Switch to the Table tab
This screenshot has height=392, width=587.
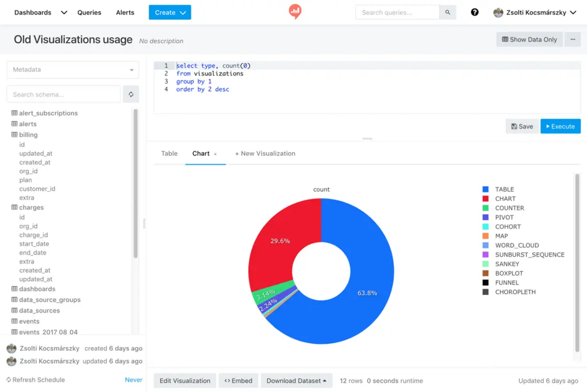[x=169, y=153]
